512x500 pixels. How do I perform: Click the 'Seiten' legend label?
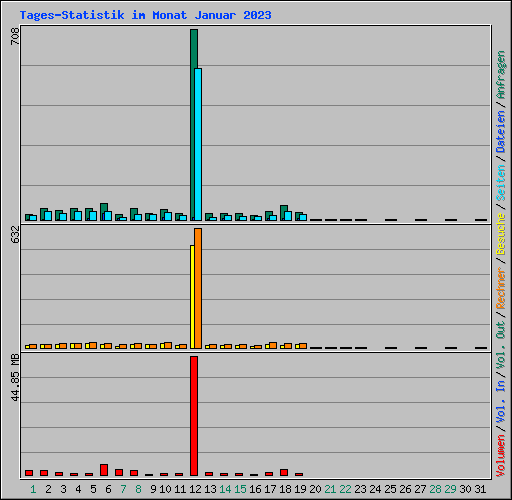click(500, 183)
